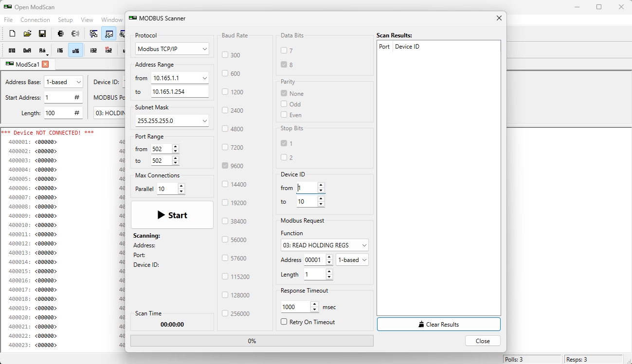The image size is (632, 364).
Task: Decrease the Device ID to value
Action: coord(321,204)
